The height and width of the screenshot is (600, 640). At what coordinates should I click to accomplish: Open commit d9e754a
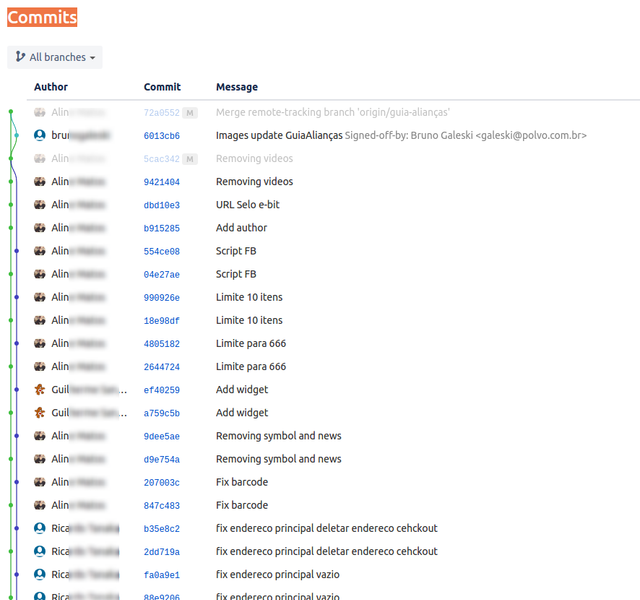click(162, 460)
